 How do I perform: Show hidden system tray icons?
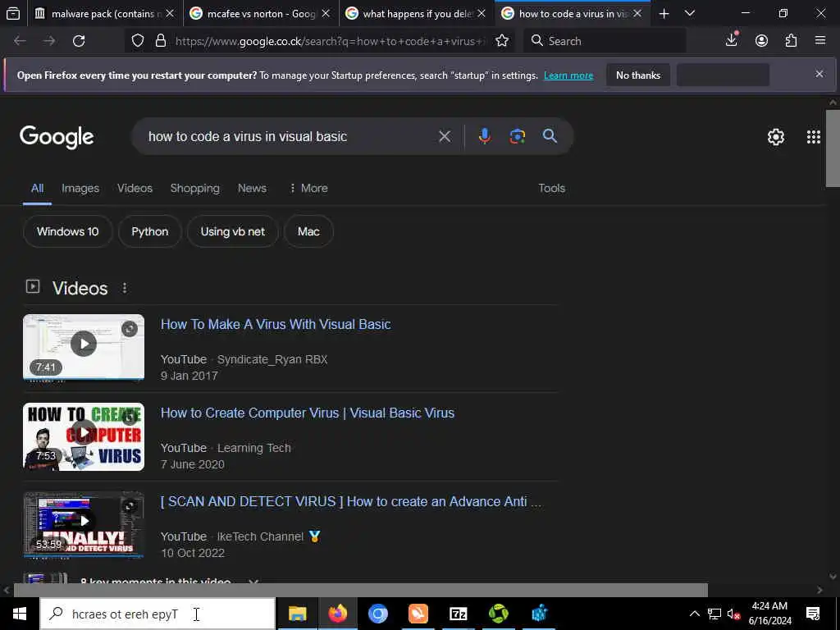694,614
